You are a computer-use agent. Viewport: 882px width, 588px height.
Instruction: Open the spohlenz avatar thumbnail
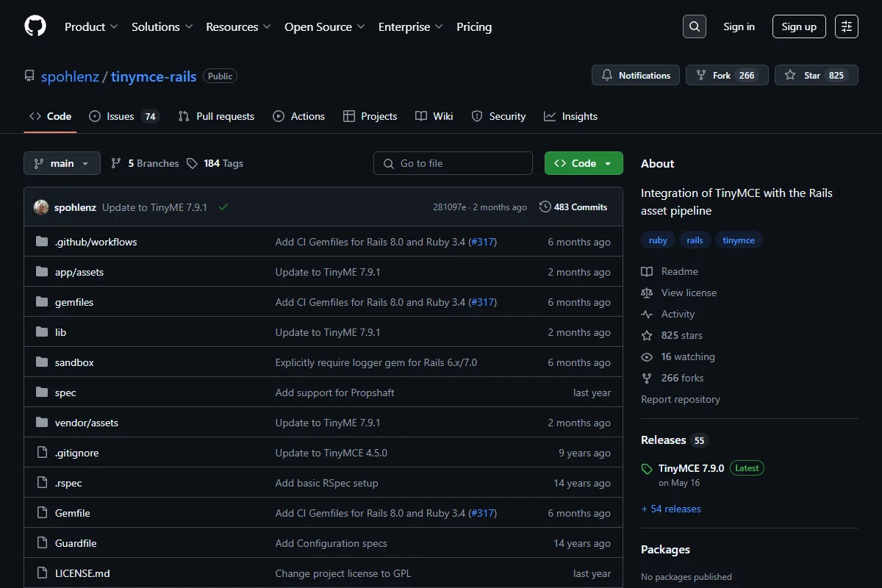pos(41,207)
